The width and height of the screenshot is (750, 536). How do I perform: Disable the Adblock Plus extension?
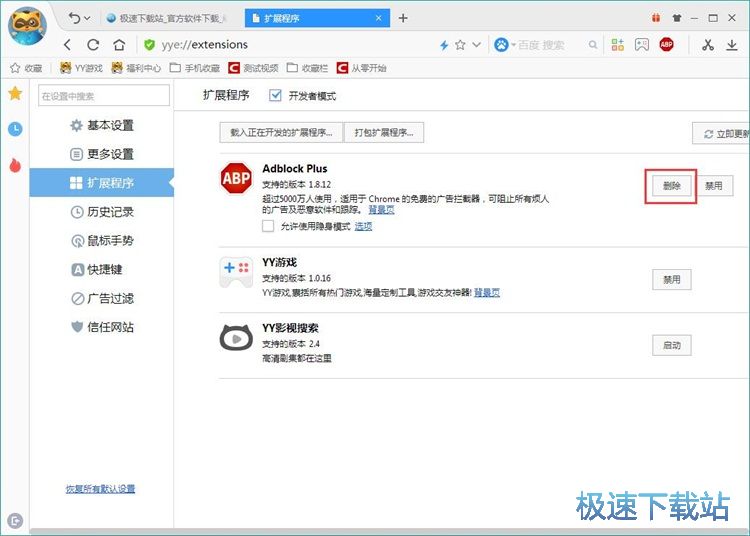point(713,186)
